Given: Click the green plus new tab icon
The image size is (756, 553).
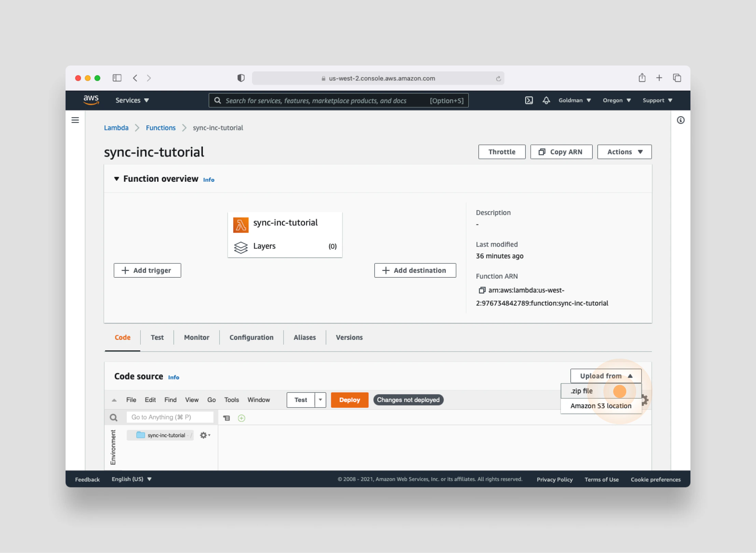Looking at the screenshot, I should (x=241, y=418).
